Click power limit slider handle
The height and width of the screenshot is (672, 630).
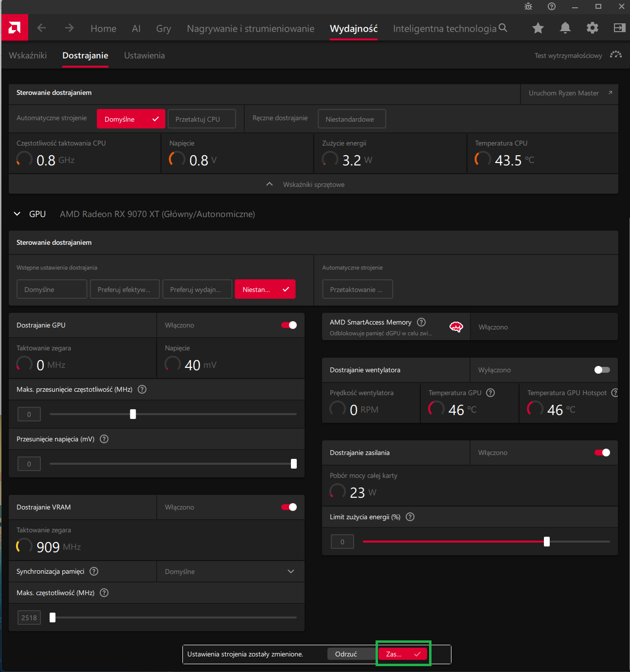pos(547,542)
